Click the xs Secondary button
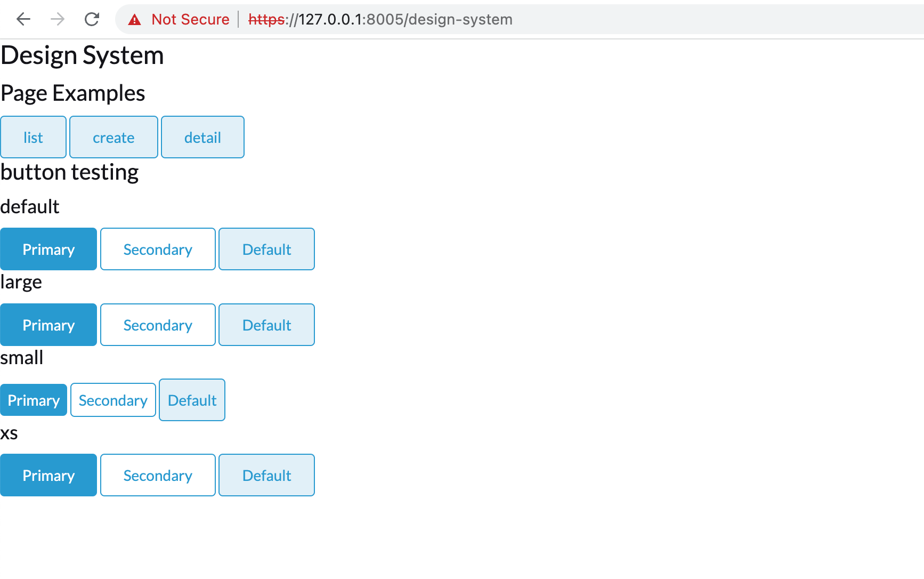Screen dimensions: 924x579 [x=158, y=475]
